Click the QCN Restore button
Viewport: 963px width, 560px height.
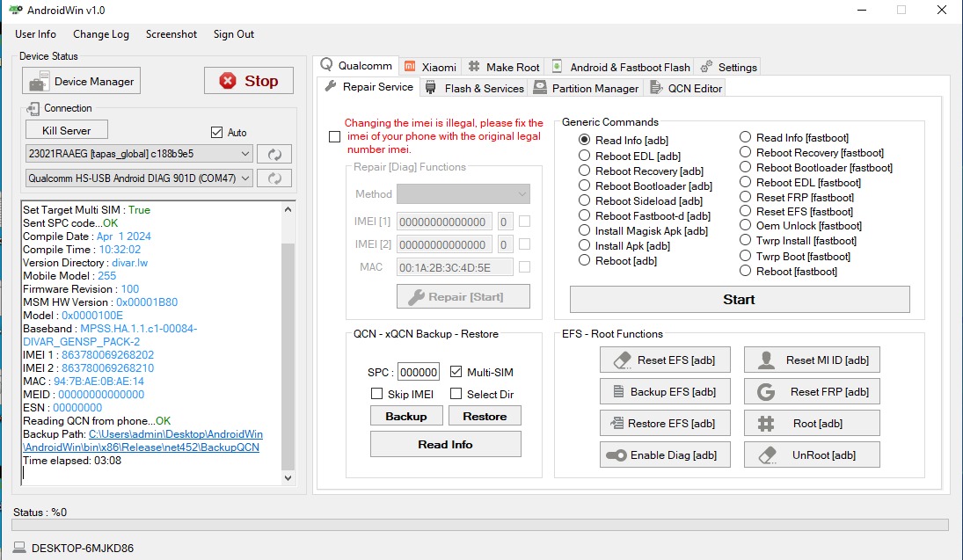[x=485, y=417]
